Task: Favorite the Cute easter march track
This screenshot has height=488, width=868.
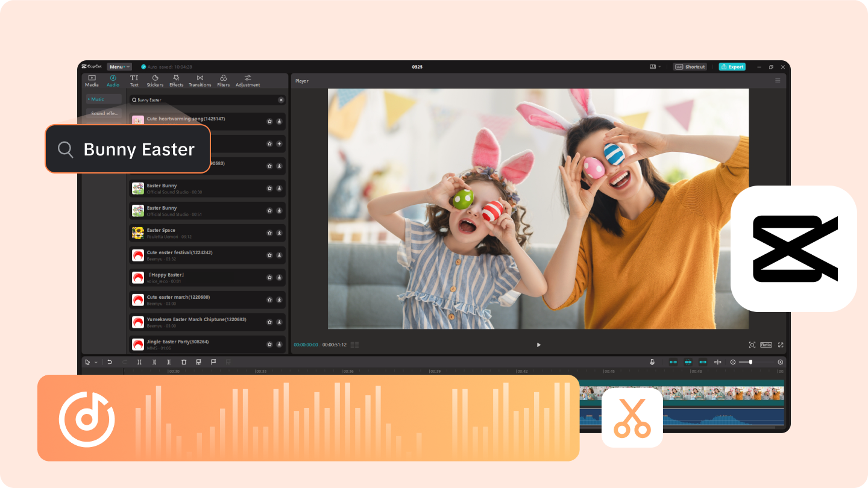Action: (269, 300)
